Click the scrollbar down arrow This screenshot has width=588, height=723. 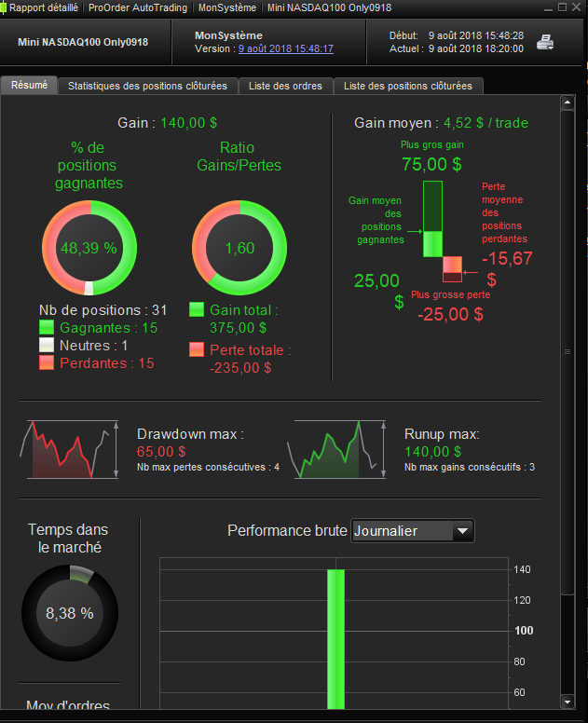tap(567, 703)
